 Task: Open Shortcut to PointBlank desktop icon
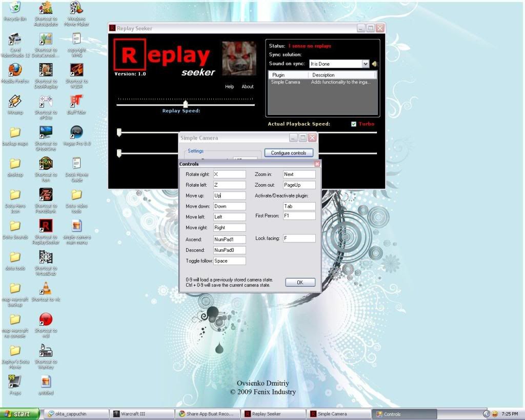coord(46,201)
